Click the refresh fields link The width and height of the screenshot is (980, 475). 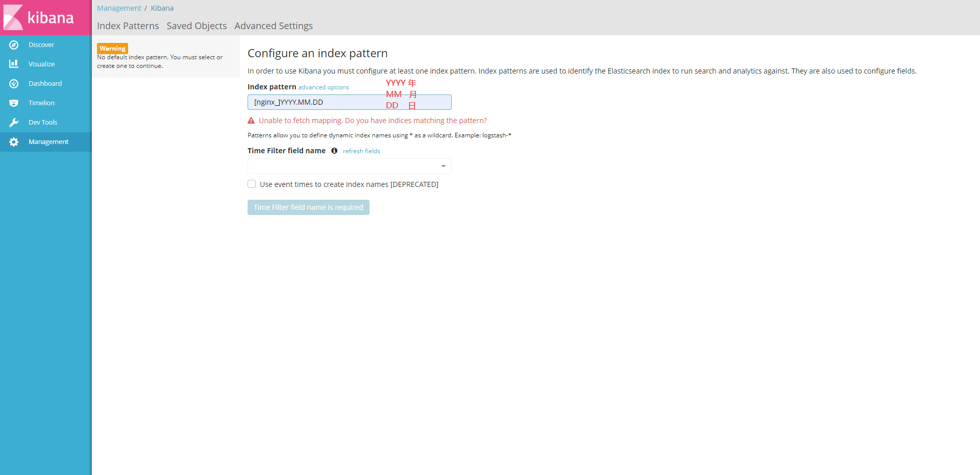click(361, 151)
